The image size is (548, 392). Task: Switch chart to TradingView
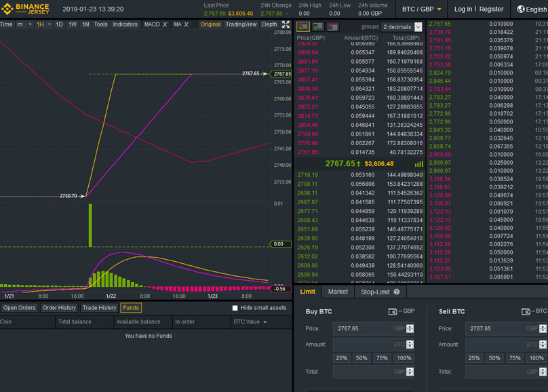pos(241,24)
